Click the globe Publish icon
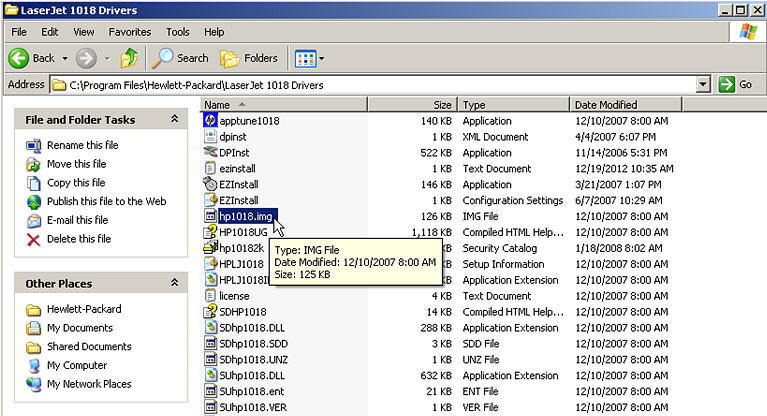 (x=34, y=202)
